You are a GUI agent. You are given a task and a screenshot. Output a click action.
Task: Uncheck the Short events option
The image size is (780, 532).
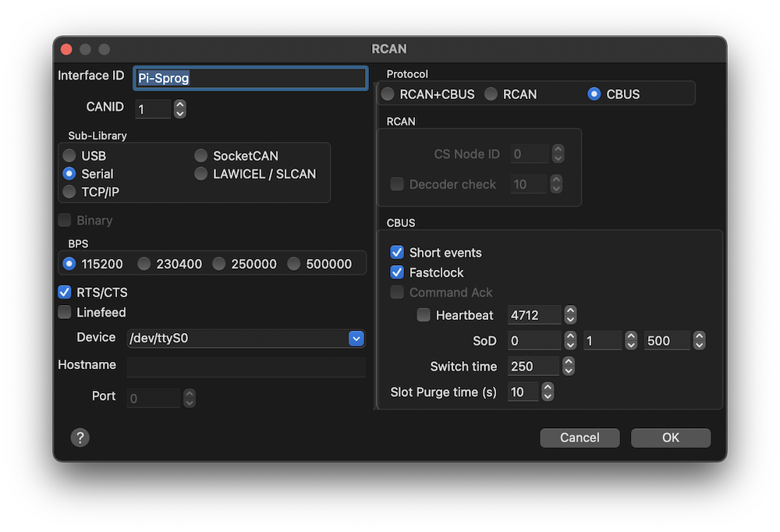pos(397,253)
